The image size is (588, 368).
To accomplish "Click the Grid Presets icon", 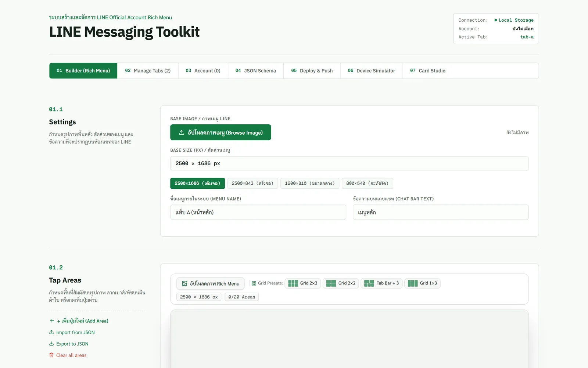I will 254,283.
